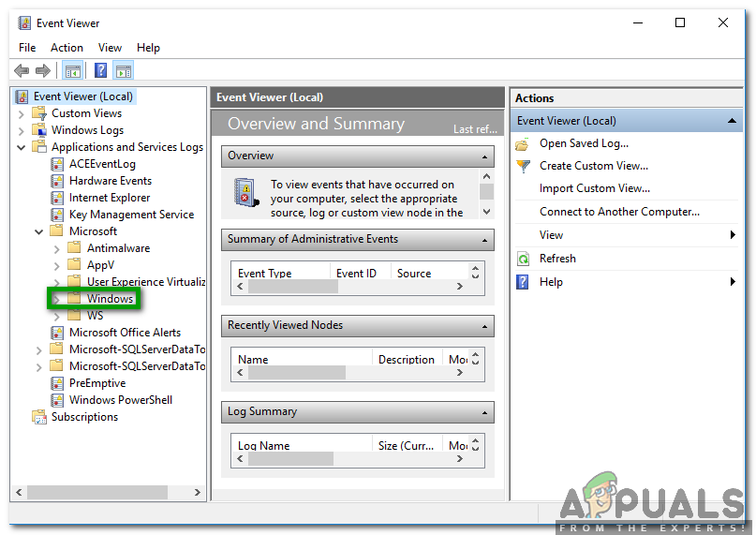Click the blue Help toolbar icon
Screen dimensions: 756x535
[101, 71]
